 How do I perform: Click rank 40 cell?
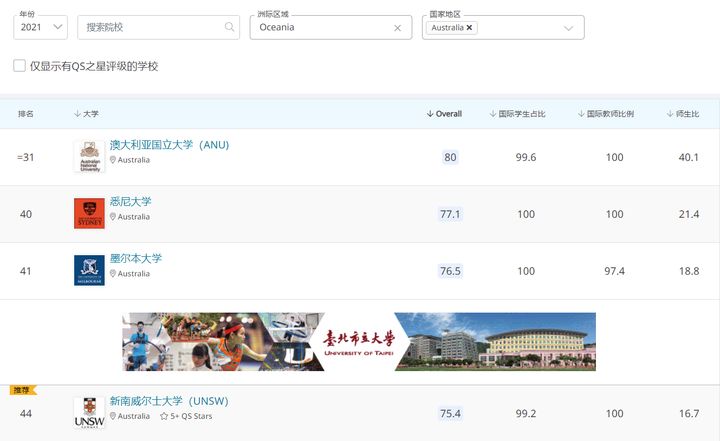pos(26,214)
